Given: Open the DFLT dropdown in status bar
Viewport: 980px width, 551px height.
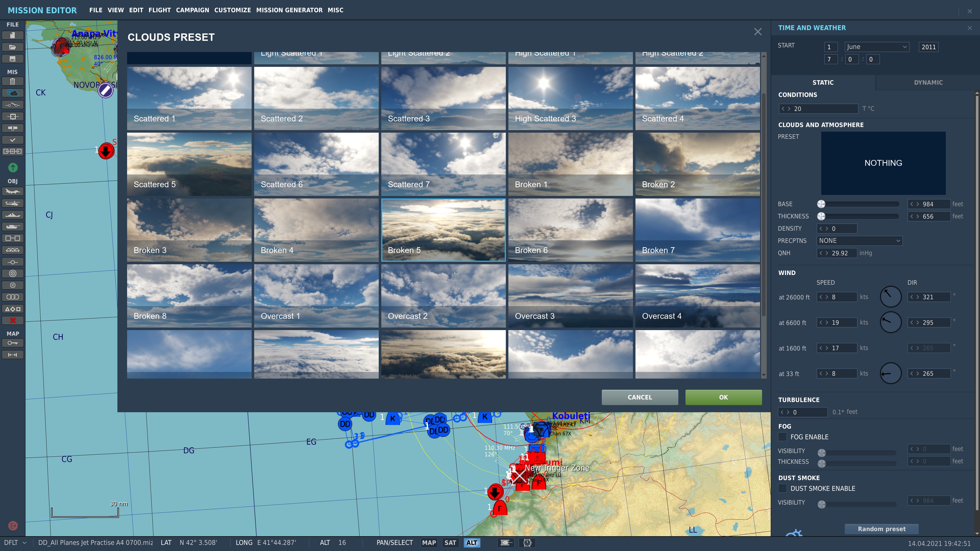Looking at the screenshot, I should click(15, 543).
